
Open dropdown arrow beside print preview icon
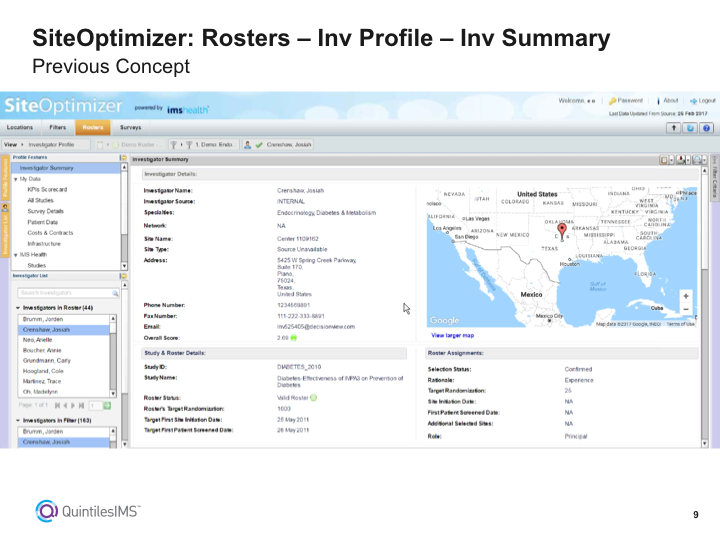[704, 160]
